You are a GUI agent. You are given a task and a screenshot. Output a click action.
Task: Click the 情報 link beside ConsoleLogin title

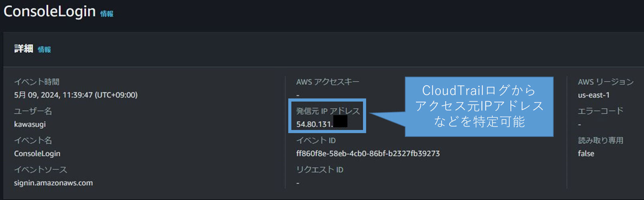pyautogui.click(x=107, y=14)
